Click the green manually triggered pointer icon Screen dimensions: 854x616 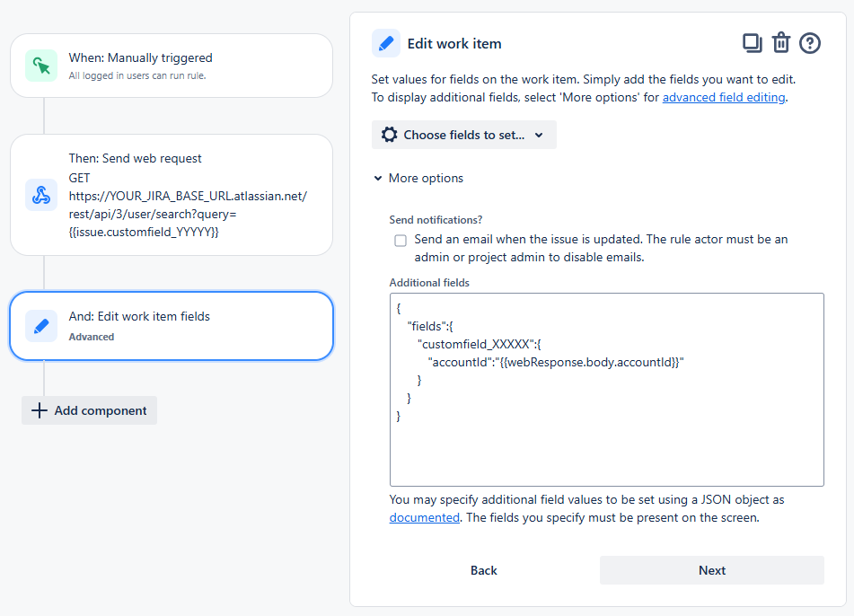click(40, 66)
